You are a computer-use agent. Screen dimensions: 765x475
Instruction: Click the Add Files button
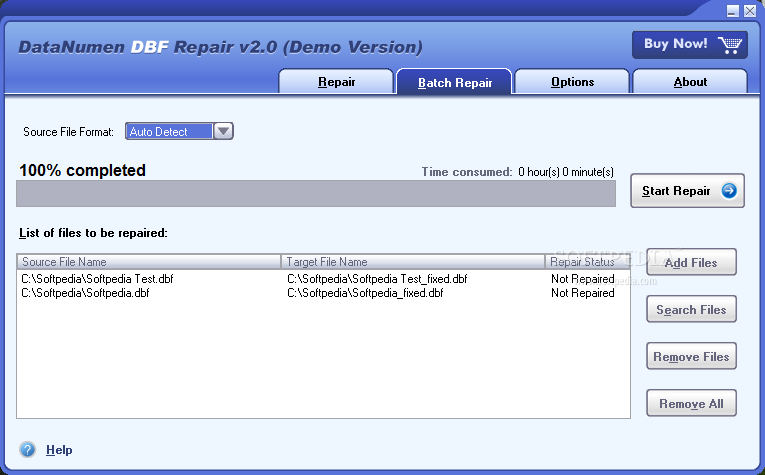pyautogui.click(x=691, y=262)
